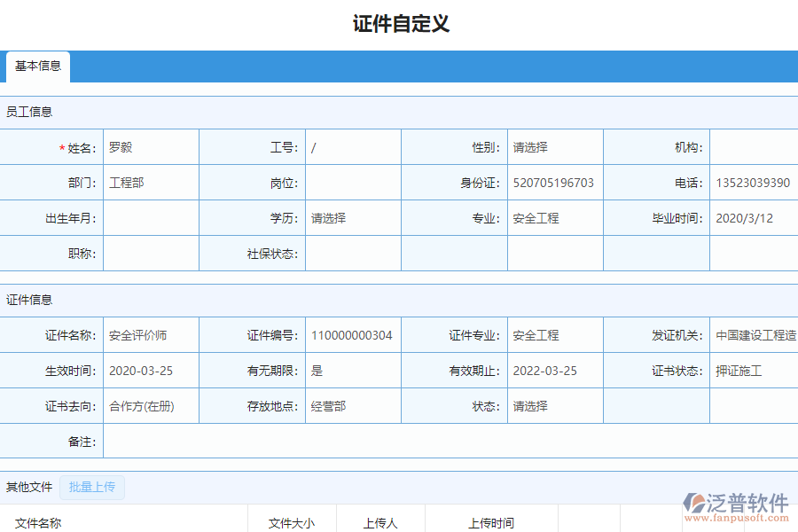The image size is (798, 532).
Task: Click the 有效期止 date 2022-03-25
Action: click(x=554, y=370)
